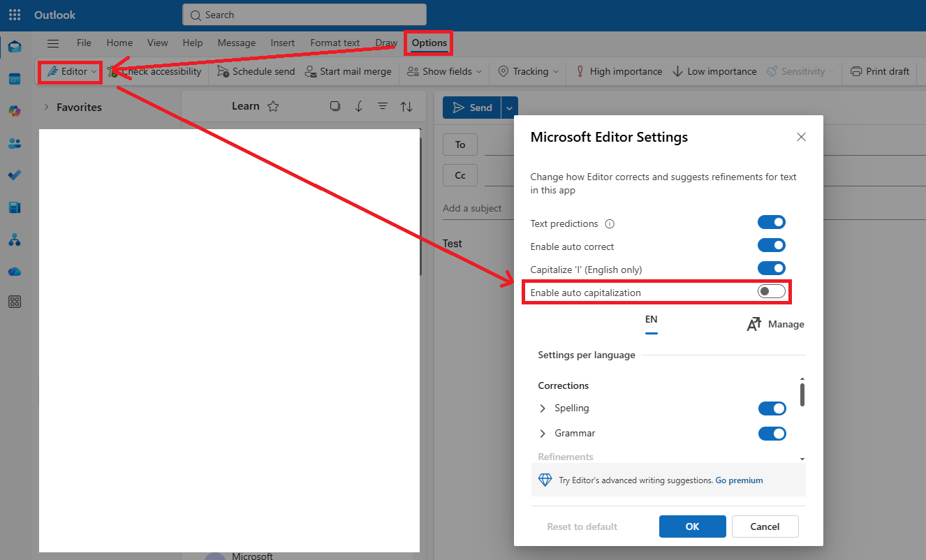
Task: Send the email with the Send button
Action: coord(472,108)
